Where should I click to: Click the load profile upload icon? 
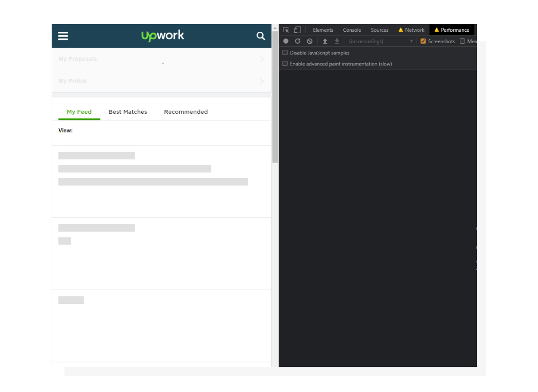(x=325, y=41)
